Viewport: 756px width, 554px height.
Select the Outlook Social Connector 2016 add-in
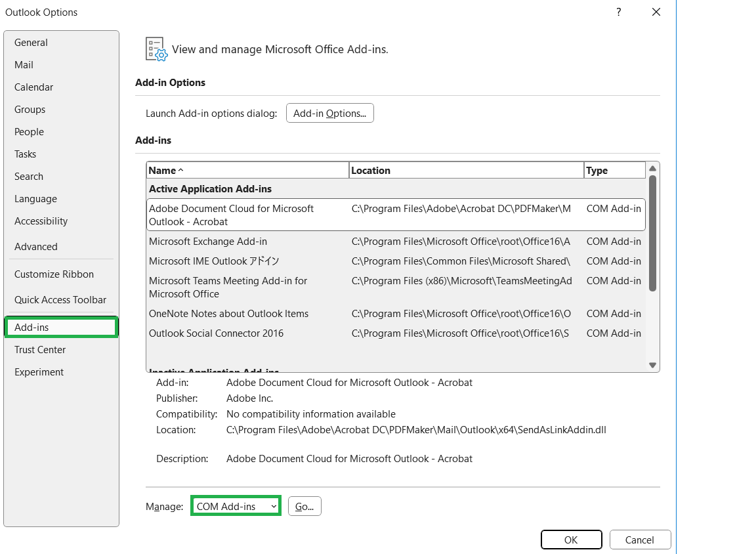click(218, 333)
